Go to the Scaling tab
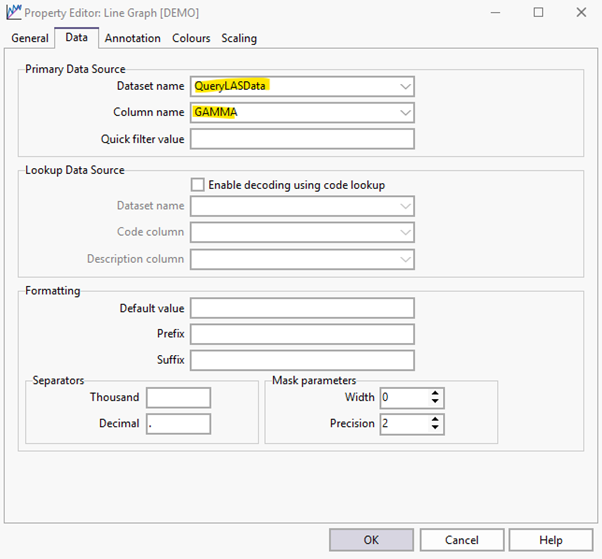 (239, 38)
